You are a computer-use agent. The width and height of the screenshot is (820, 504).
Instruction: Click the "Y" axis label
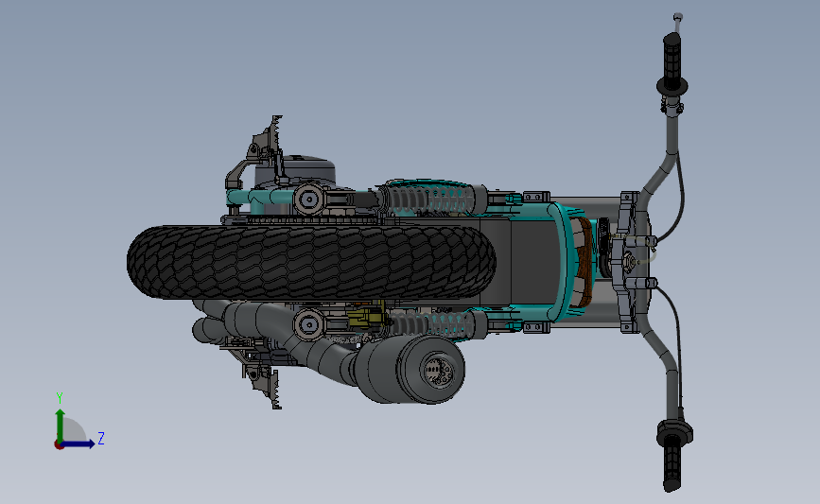coord(60,398)
